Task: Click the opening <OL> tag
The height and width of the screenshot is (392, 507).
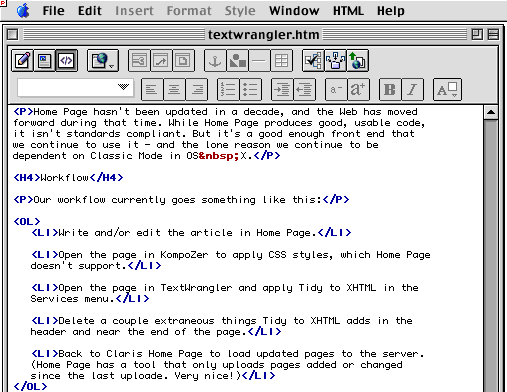Action: pyautogui.click(x=27, y=221)
